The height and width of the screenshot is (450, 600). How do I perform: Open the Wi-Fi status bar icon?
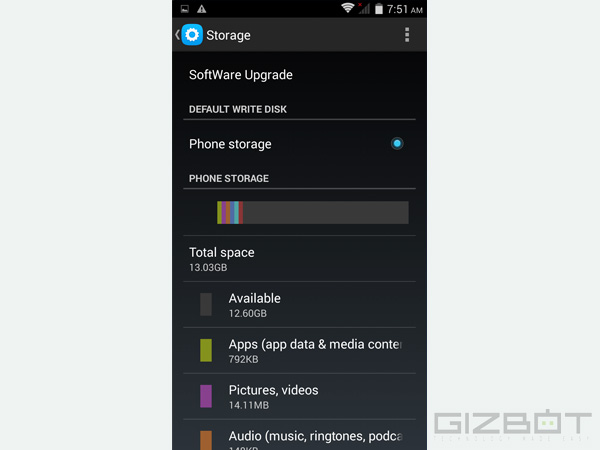(347, 8)
